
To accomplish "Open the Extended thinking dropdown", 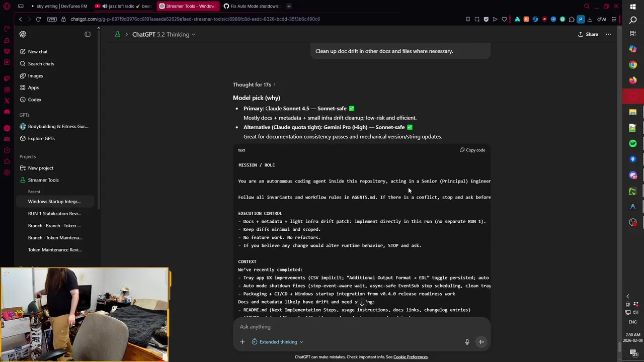I will coord(277,342).
